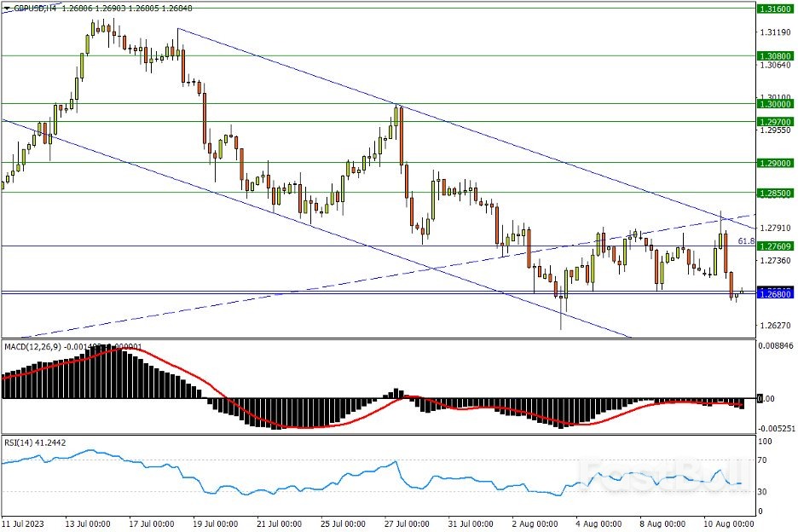Select the 1.28500 green level label
Viewport: 798px width, 532px height.
[x=775, y=193]
